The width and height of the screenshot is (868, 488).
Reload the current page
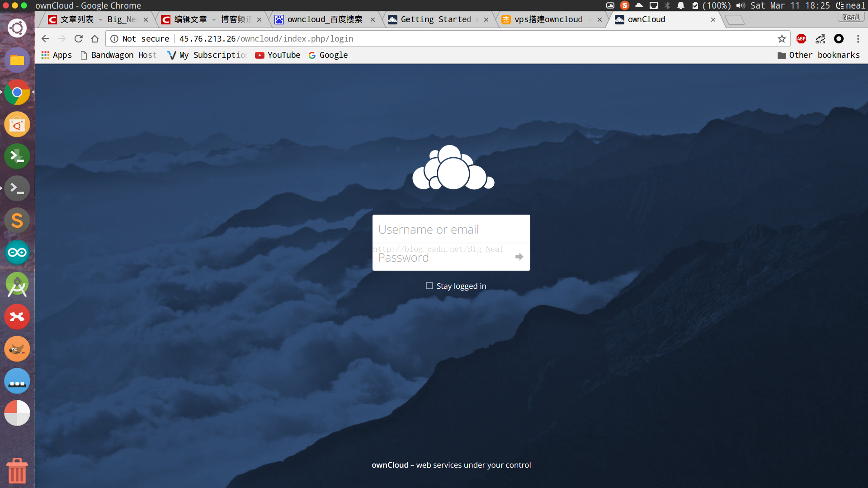(78, 39)
